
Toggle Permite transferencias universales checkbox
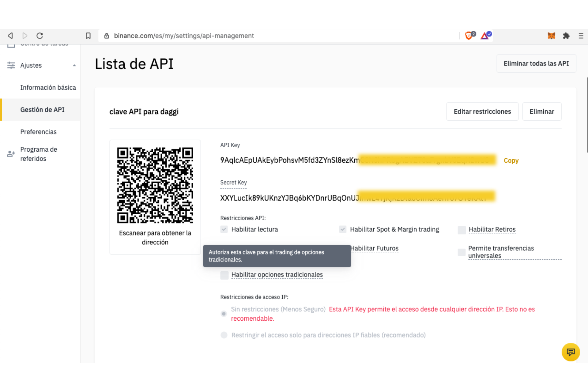[462, 252]
